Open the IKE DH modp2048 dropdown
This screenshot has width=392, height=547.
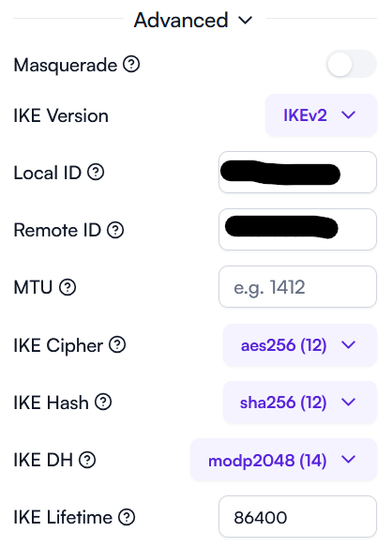click(x=283, y=460)
